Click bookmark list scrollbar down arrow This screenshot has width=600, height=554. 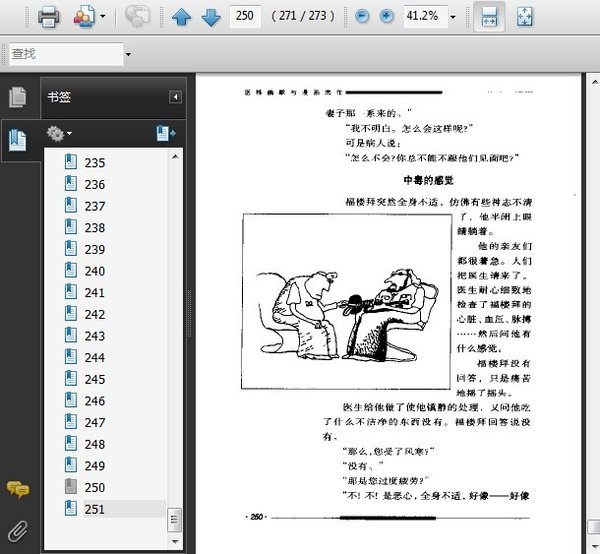point(175,541)
